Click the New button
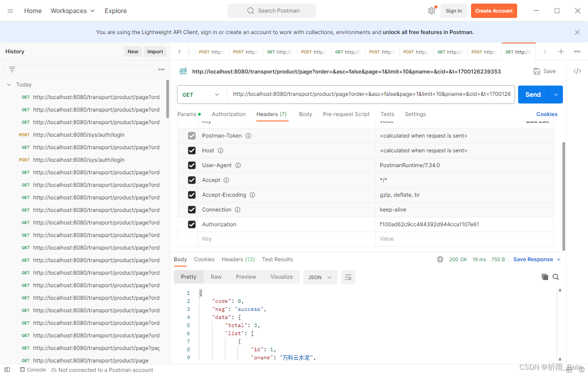The height and width of the screenshot is (375, 588). click(133, 52)
